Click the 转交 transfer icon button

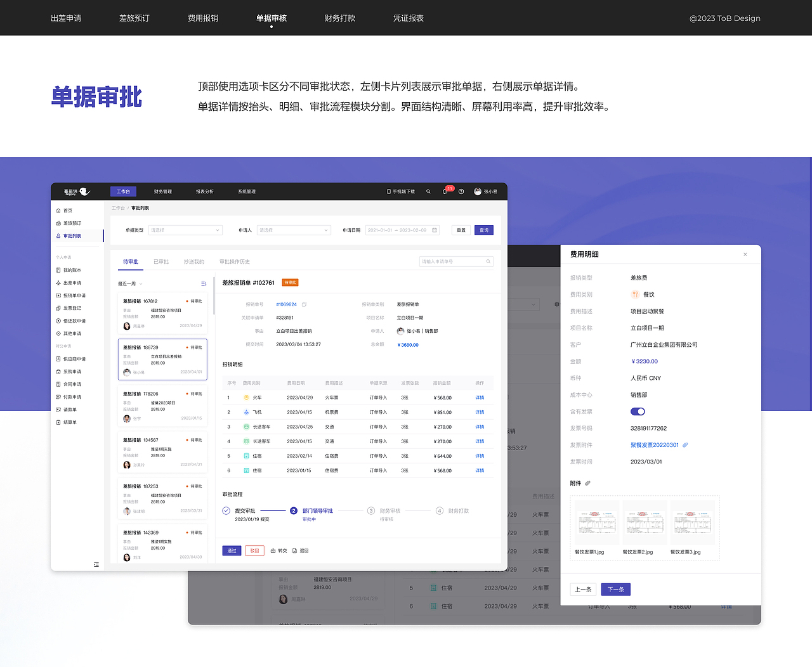pos(278,551)
